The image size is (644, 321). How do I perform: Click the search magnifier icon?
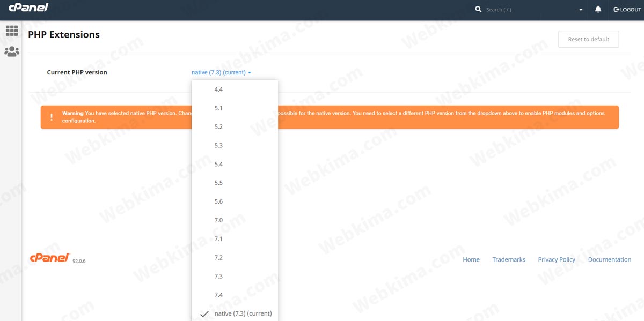(478, 10)
